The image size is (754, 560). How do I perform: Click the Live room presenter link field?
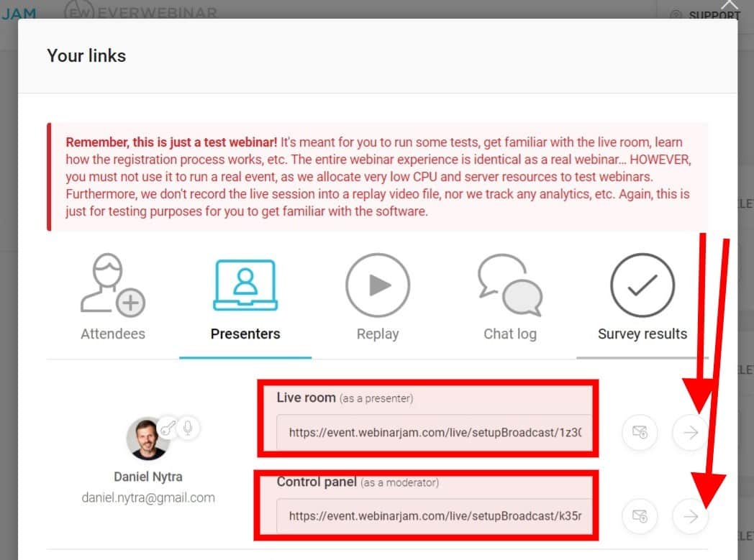[435, 432]
